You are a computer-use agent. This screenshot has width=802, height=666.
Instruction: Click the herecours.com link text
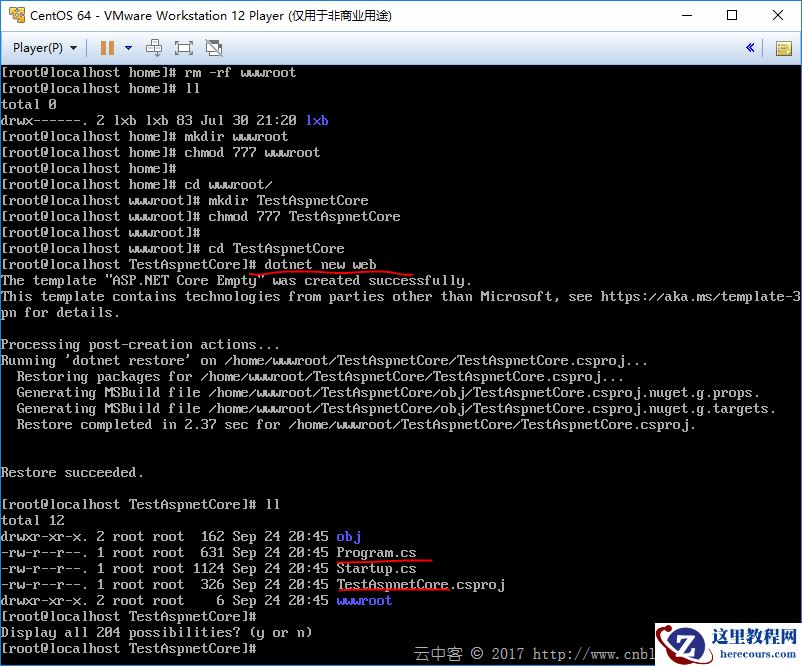point(758,653)
